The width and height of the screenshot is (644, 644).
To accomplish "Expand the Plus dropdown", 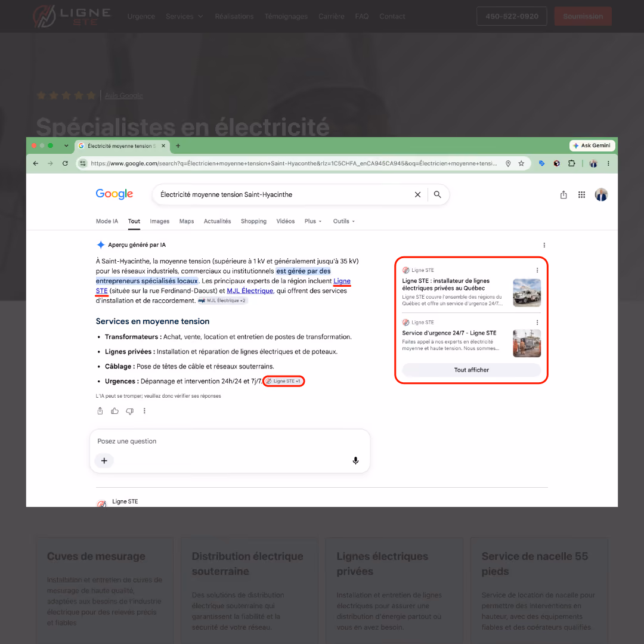I will [313, 221].
